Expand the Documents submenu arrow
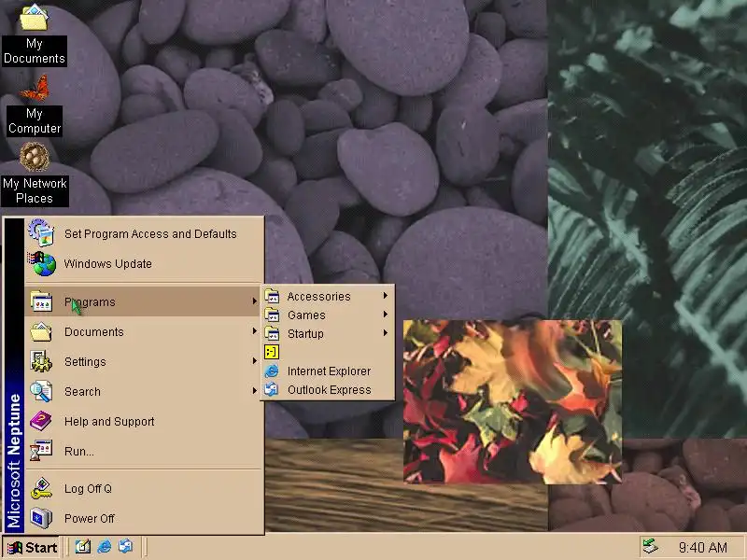747x560 pixels. [255, 331]
